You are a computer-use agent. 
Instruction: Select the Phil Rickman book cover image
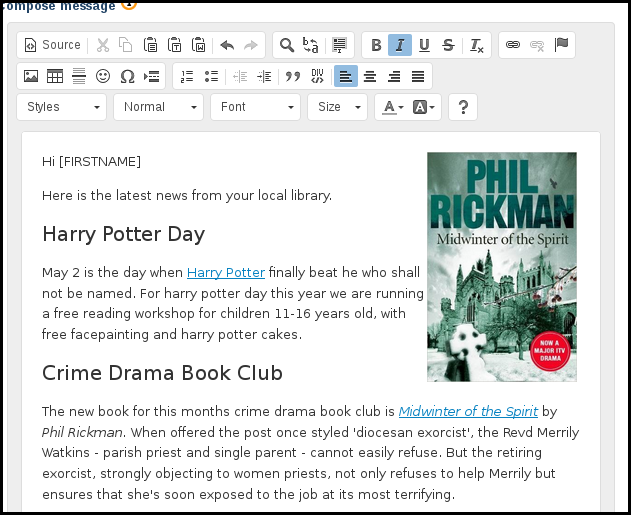click(502, 267)
